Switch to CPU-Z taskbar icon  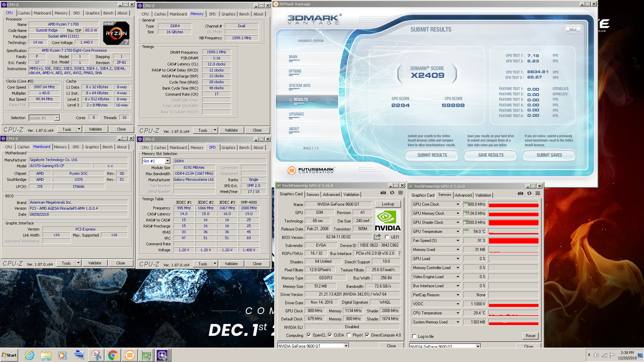[x=162, y=355]
